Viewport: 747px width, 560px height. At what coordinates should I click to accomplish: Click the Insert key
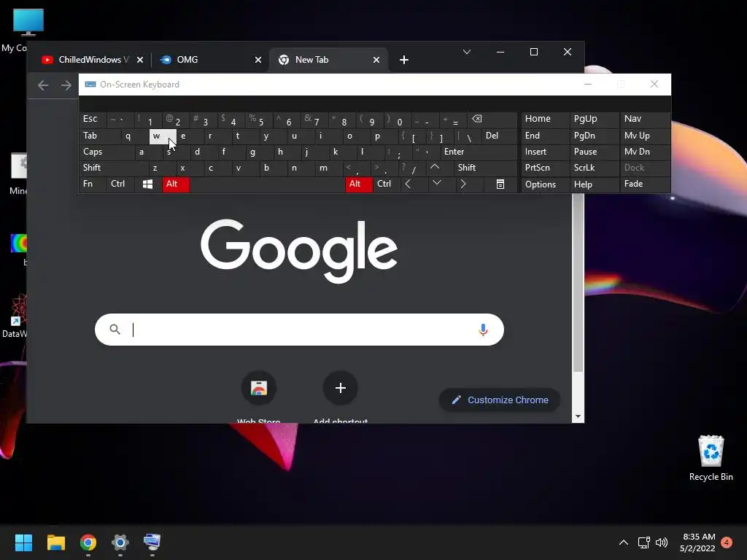tap(544, 152)
